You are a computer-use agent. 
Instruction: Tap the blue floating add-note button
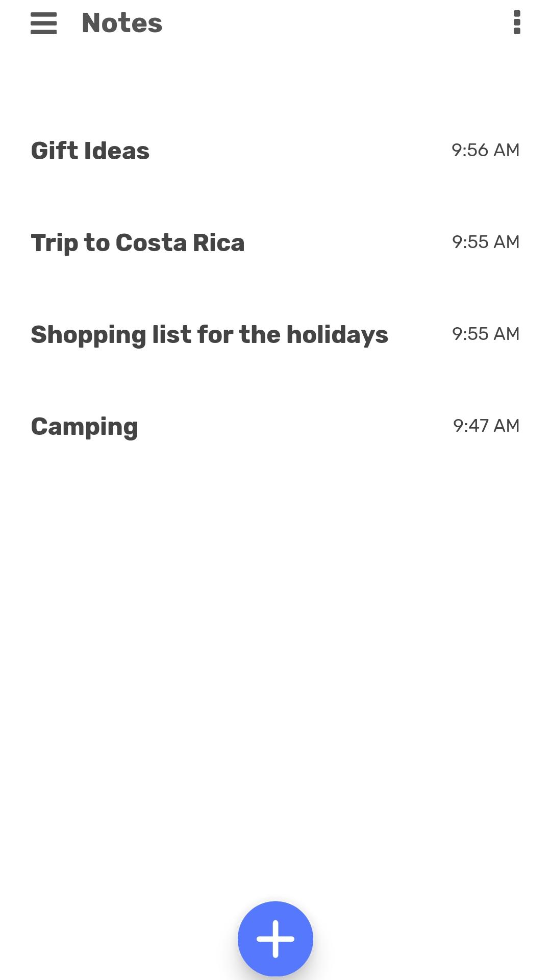pos(275,939)
